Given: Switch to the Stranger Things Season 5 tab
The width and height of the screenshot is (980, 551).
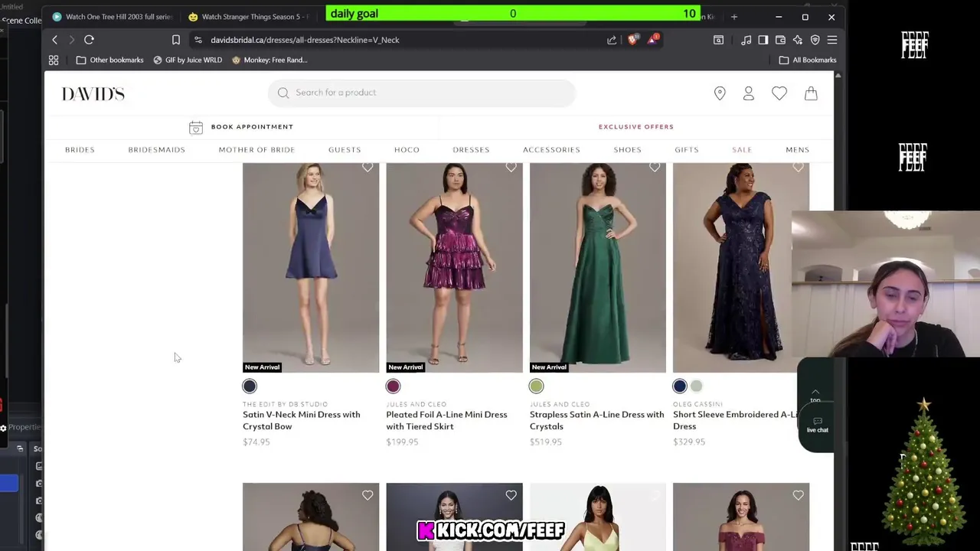Looking at the screenshot, I should click(249, 16).
